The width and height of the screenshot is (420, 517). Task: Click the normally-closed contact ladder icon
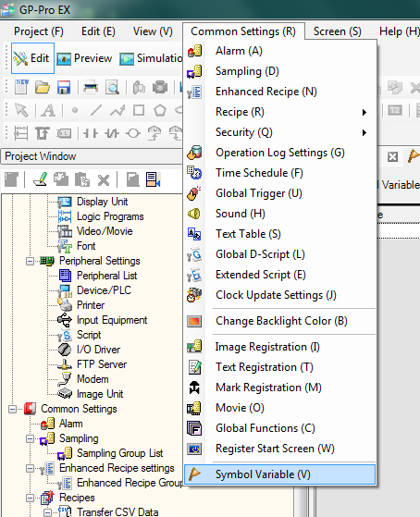(x=112, y=133)
